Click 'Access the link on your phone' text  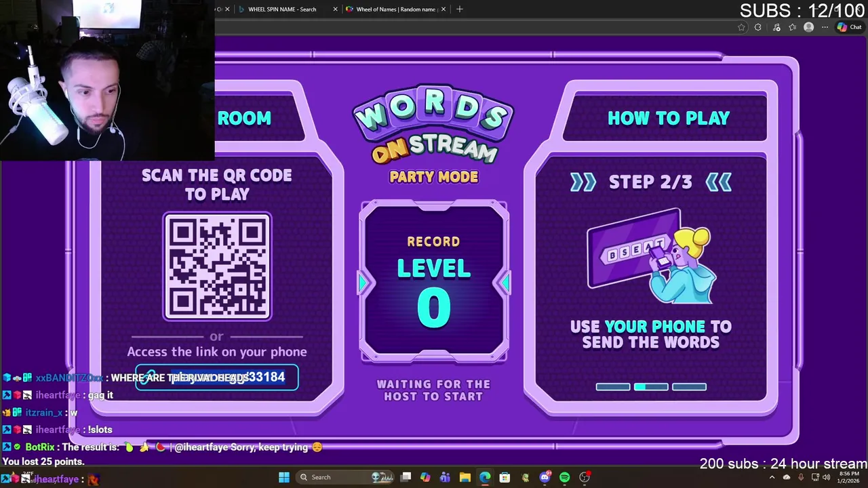pyautogui.click(x=217, y=352)
